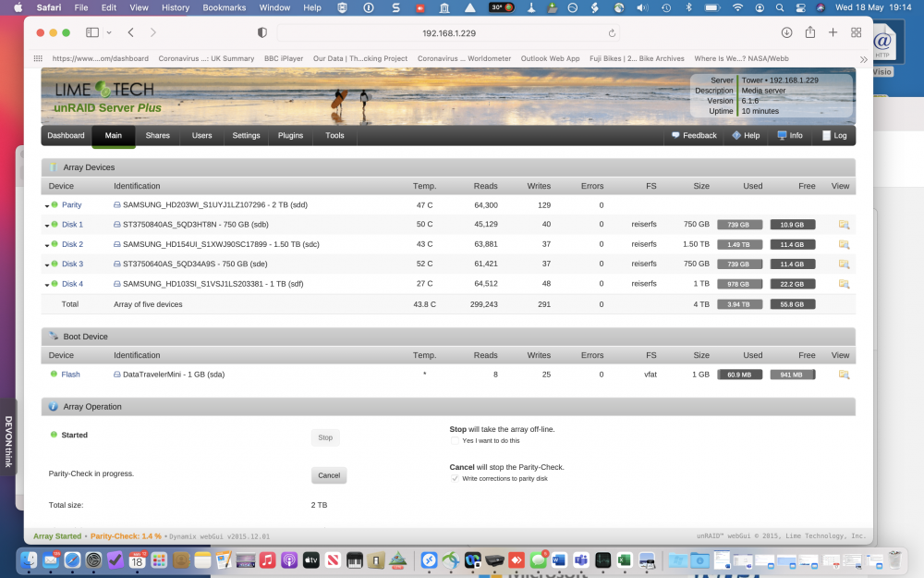Click the BBC iPlayer bookmark
Screen dimensions: 924x578
pos(284,58)
